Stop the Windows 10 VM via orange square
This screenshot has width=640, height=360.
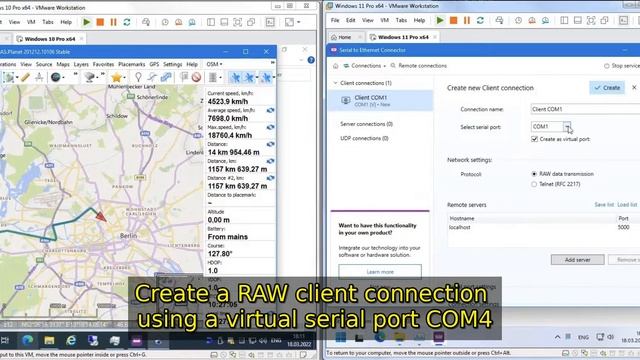[x=100, y=22]
